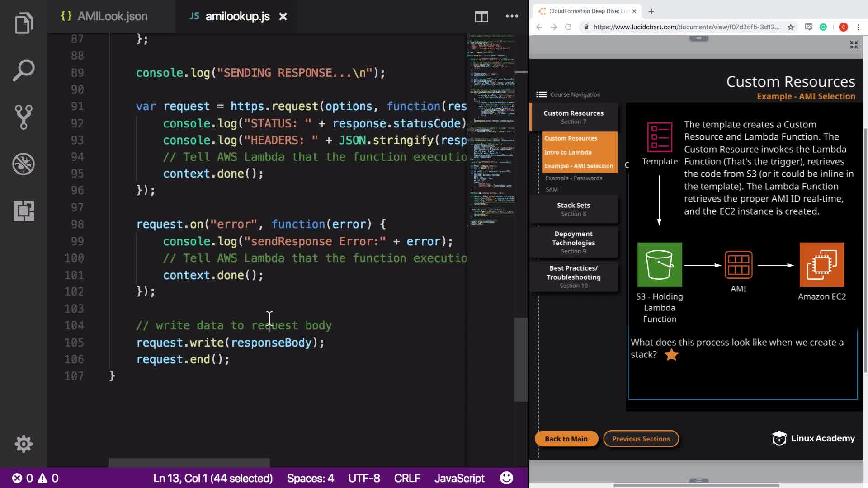Image resolution: width=868 pixels, height=488 pixels.
Task: Open the Extensions squares icon
Action: coord(24,211)
